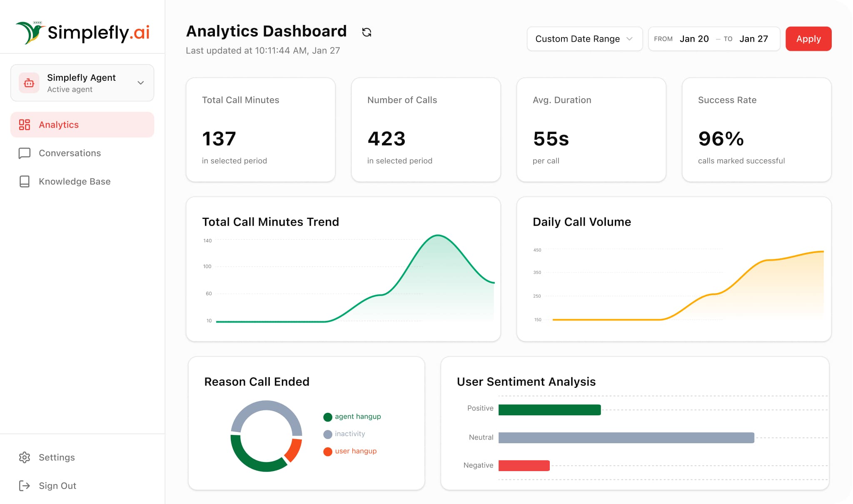The image size is (853, 504).
Task: Open Settings via the gear icon
Action: pyautogui.click(x=25, y=457)
